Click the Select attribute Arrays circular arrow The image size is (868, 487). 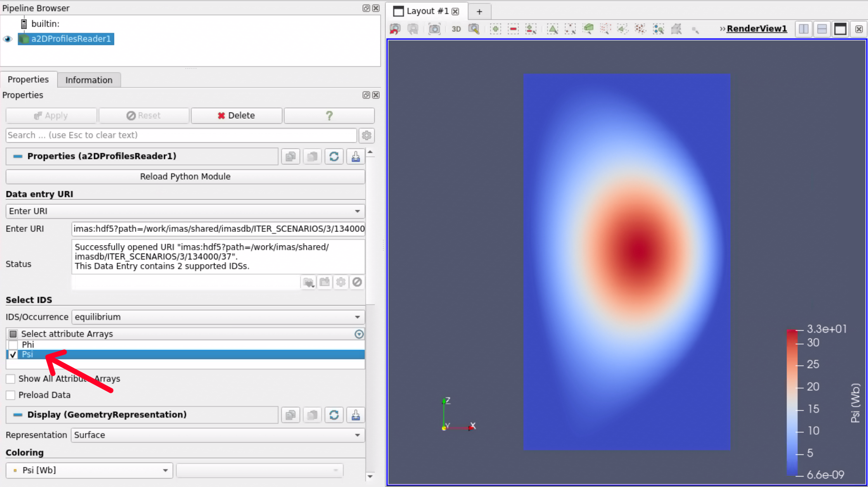click(x=359, y=334)
